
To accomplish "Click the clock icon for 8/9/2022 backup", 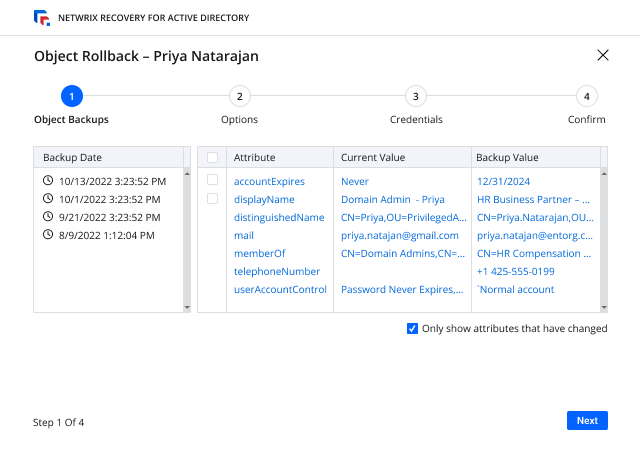I will pyautogui.click(x=48, y=234).
